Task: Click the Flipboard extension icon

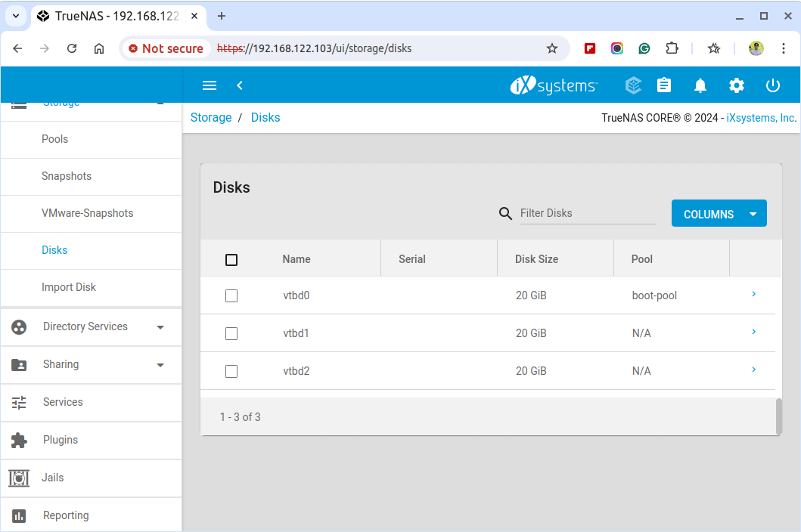Action: click(590, 48)
